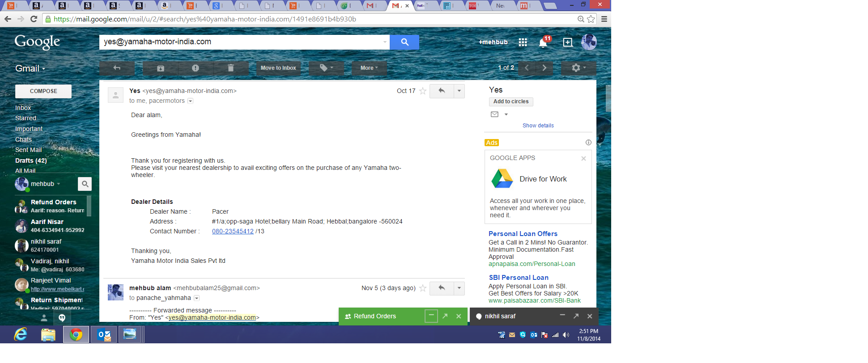Viewport: 868px width, 363px height.
Task: Minimize Refund Orders chat window
Action: pos(431,316)
